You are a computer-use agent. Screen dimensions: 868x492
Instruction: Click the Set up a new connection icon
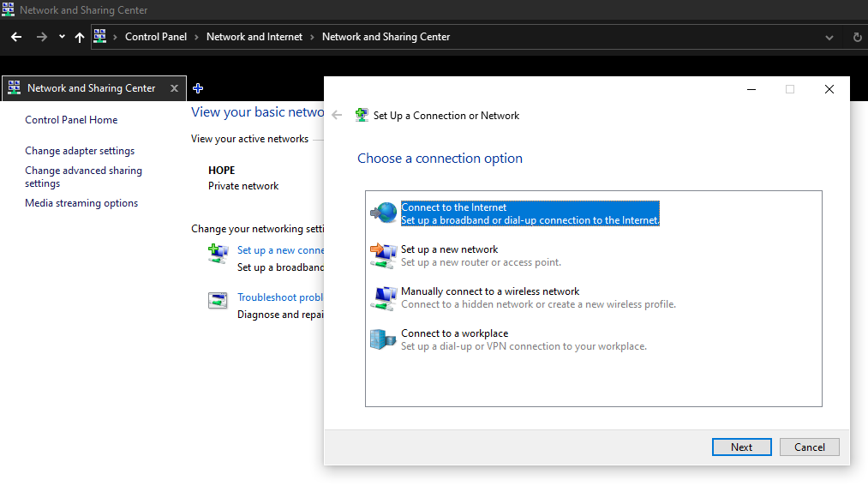218,255
